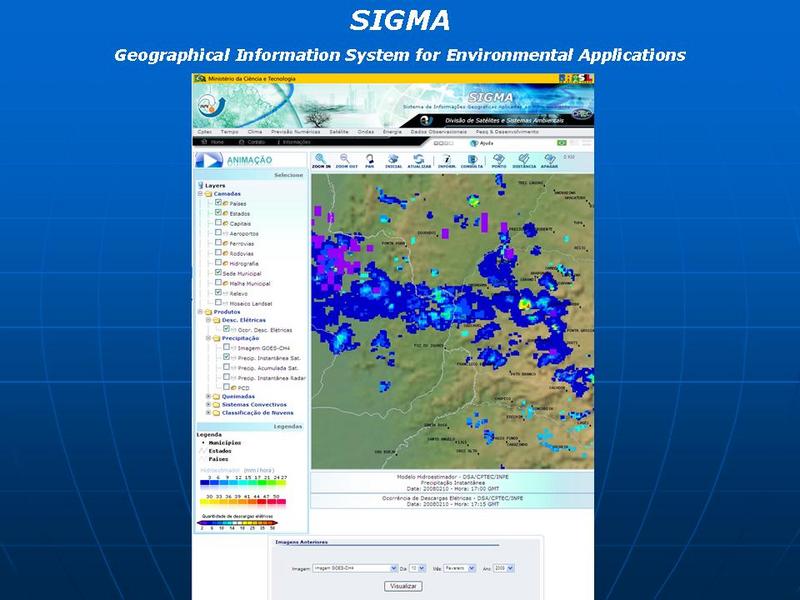Uncheck Ocor. Desc. Elétricas checkbox
Image resolution: width=800 pixels, height=600 pixels.
tap(226, 329)
